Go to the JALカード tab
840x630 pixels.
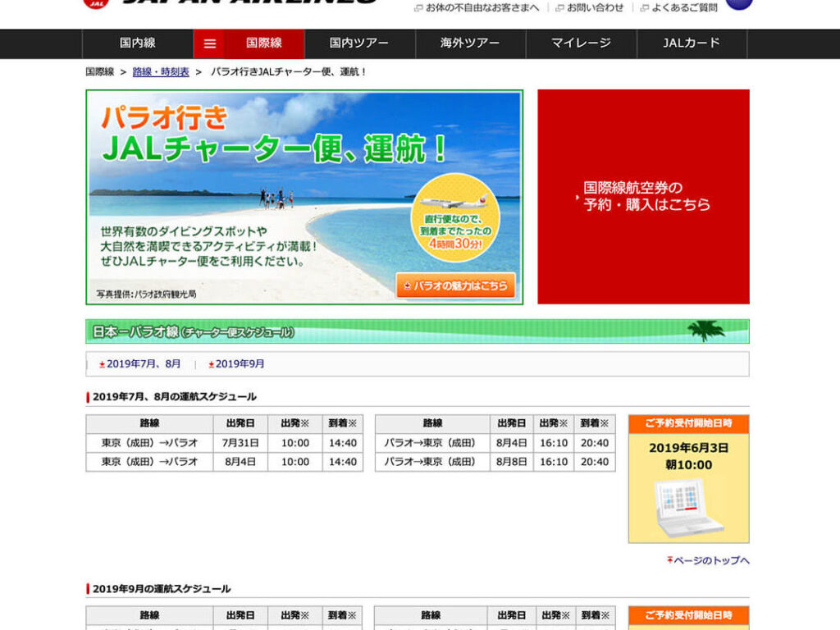[691, 43]
